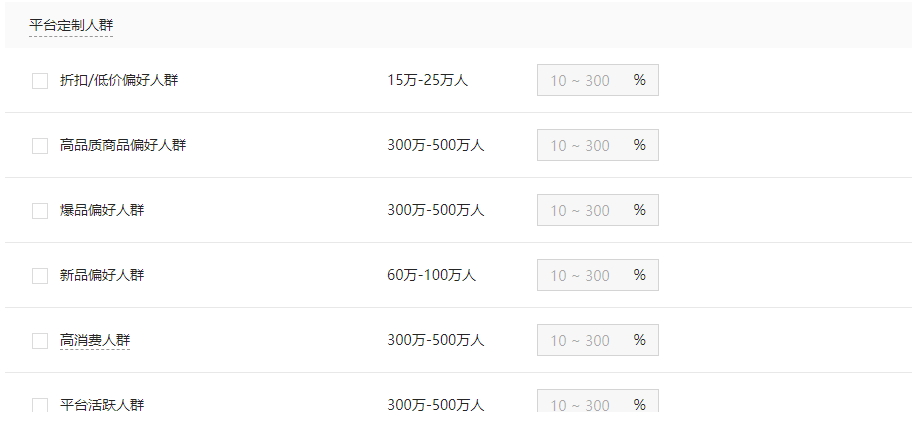
Task: Click the 新品偏好人群 label text
Action: click(x=102, y=275)
